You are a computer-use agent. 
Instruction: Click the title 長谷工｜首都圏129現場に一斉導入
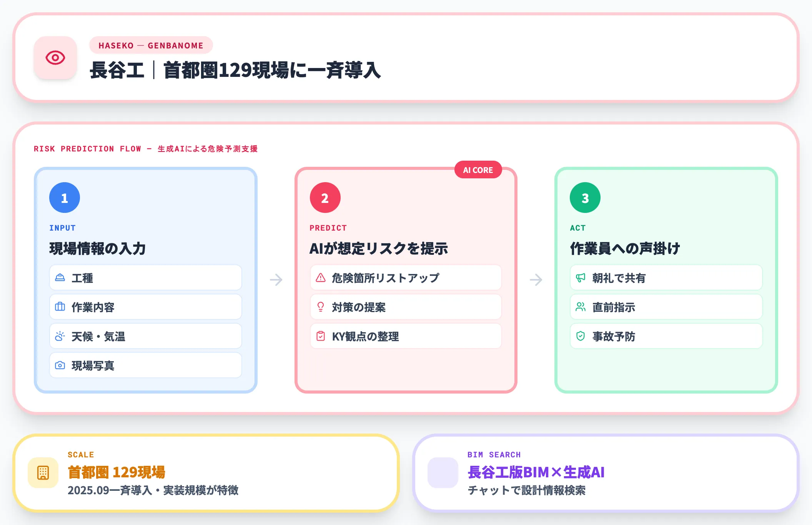pyautogui.click(x=235, y=70)
